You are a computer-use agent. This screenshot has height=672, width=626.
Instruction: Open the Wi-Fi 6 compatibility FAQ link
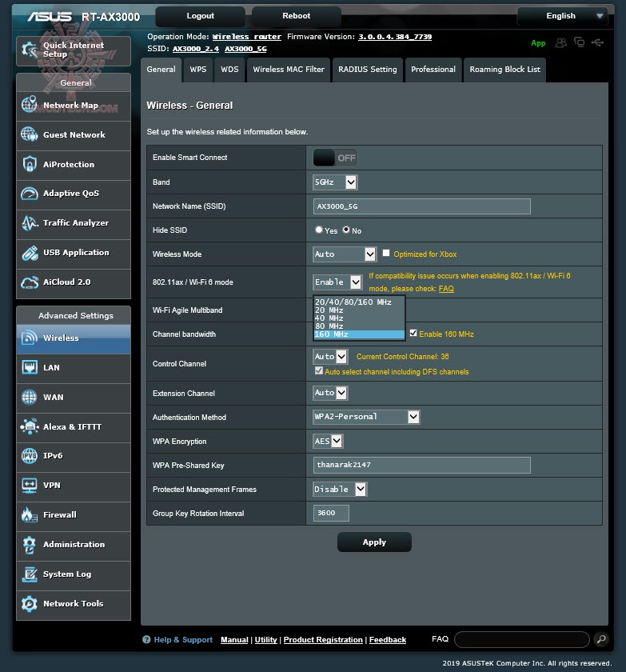point(446,289)
